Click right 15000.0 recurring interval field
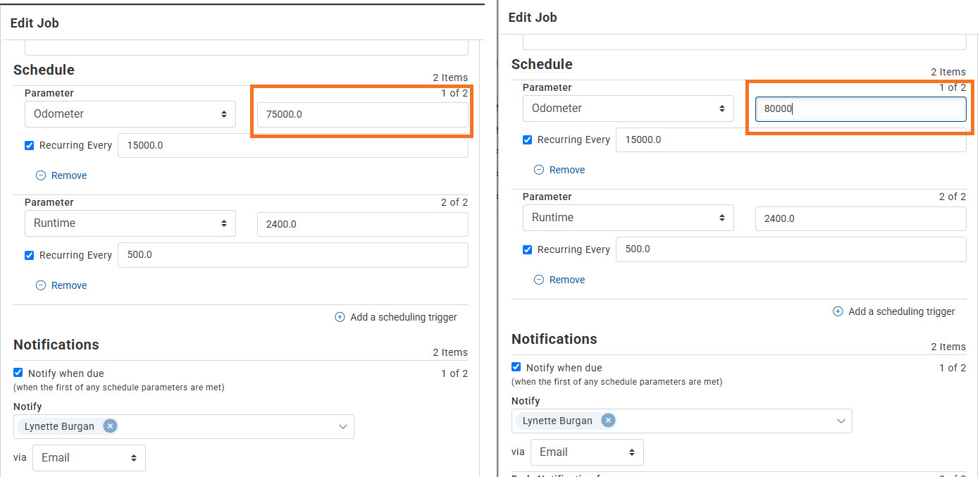The image size is (980, 477). [x=791, y=140]
